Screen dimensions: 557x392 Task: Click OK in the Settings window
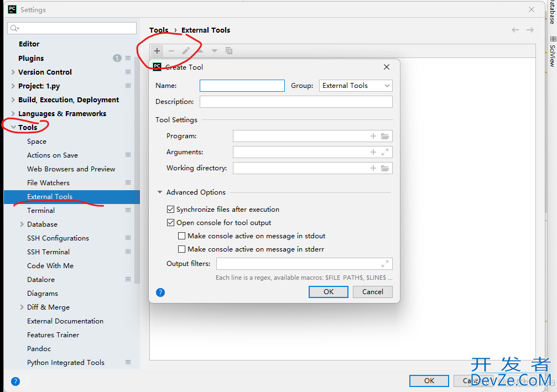tap(429, 380)
